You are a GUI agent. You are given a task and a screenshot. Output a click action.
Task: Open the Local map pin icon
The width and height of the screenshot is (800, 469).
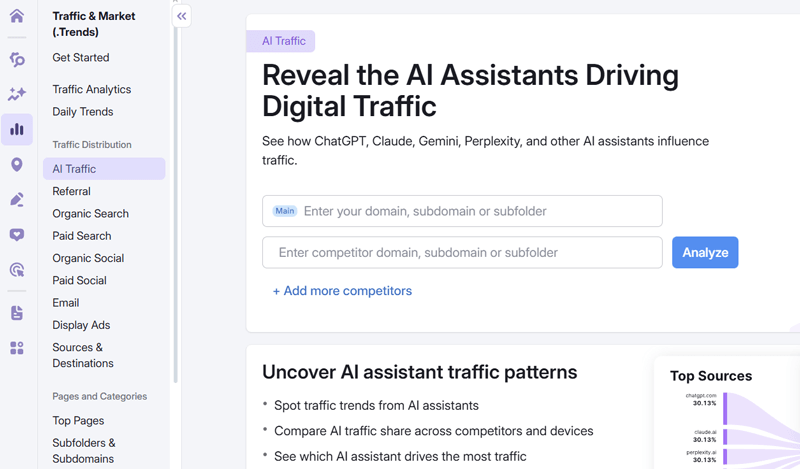(x=17, y=164)
